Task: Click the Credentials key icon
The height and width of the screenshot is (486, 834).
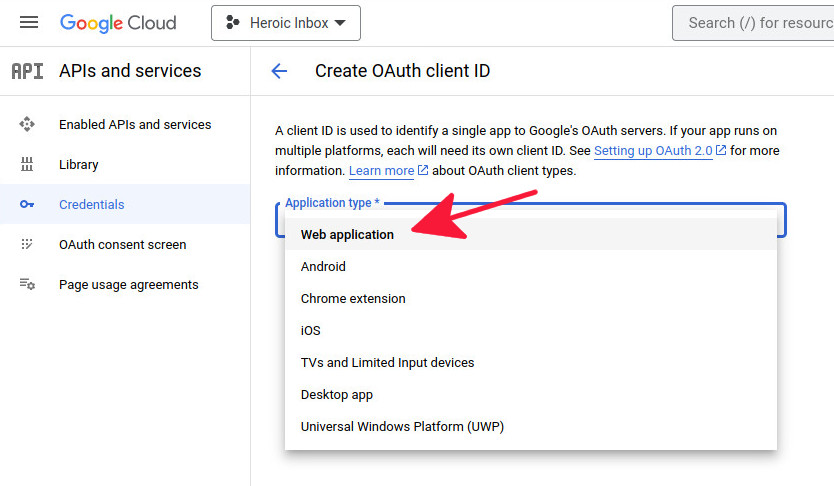Action: coord(27,204)
